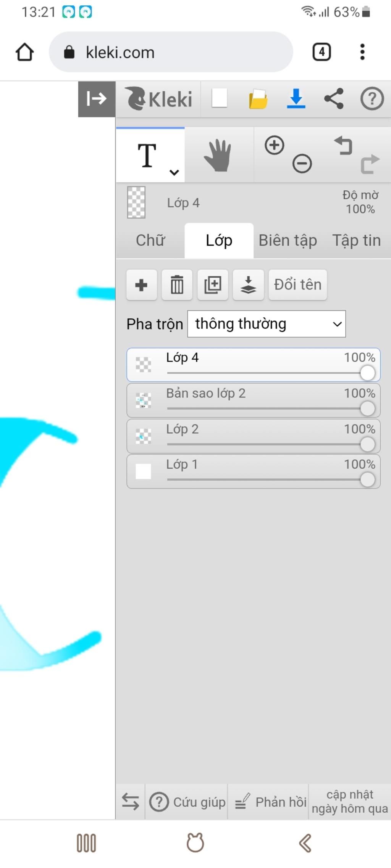The height and width of the screenshot is (868, 391).
Task: Merge the layer down
Action: (248, 285)
